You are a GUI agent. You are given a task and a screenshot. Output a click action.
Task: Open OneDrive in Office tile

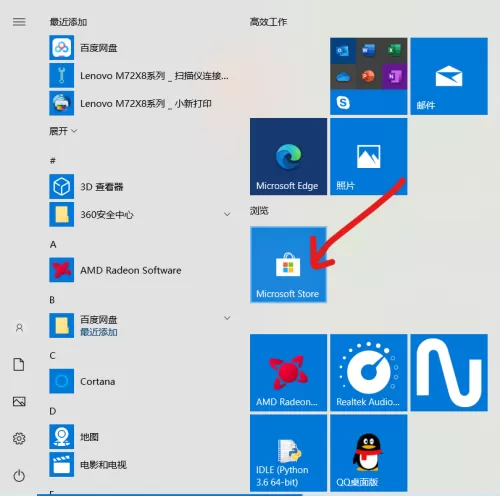[x=343, y=77]
